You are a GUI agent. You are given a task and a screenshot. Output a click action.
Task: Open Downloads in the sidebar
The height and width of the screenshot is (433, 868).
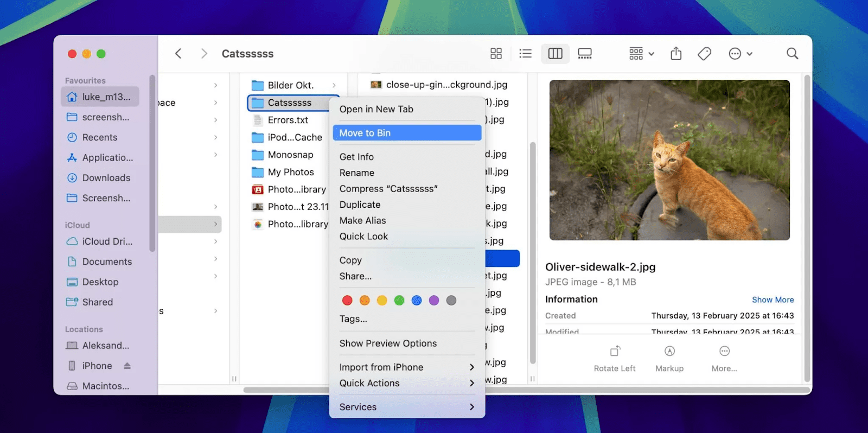[x=106, y=178]
